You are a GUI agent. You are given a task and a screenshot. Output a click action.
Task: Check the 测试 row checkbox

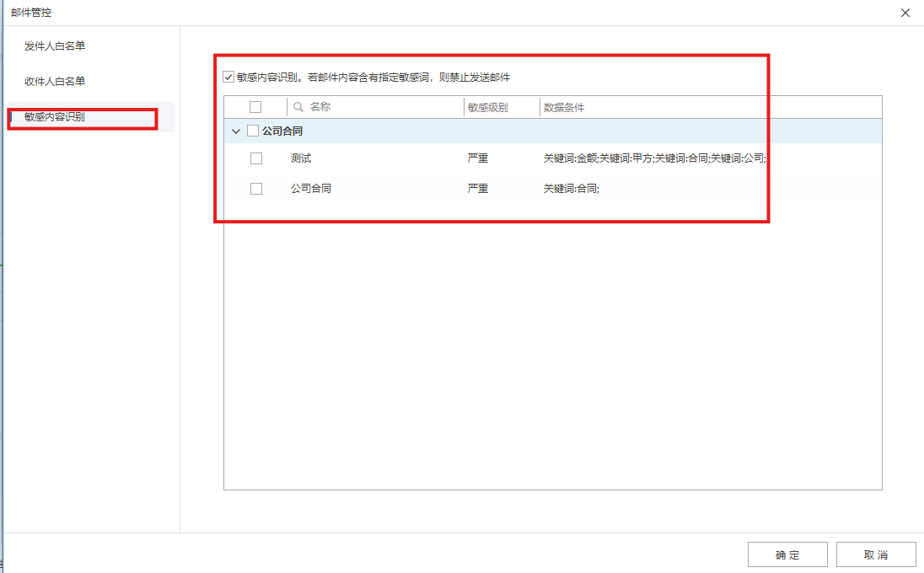pos(256,158)
